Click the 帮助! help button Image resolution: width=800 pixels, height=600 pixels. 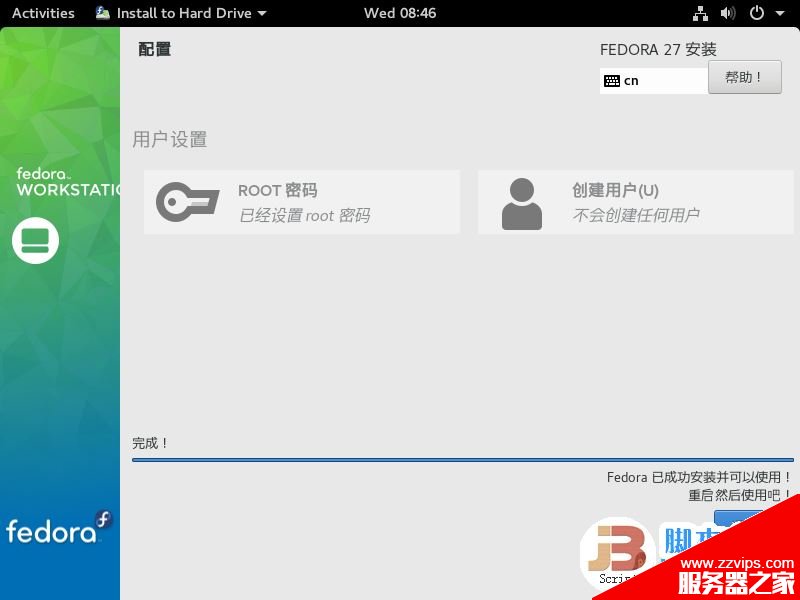point(744,77)
